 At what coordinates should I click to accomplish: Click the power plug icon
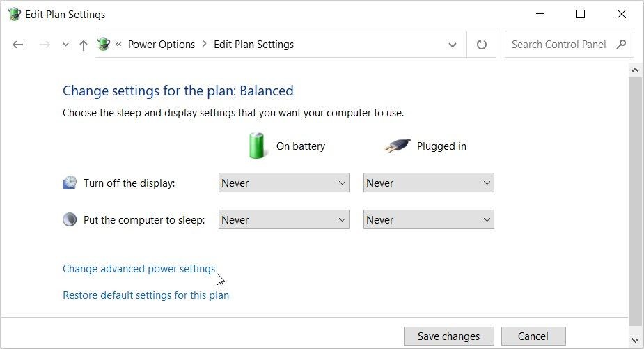pos(398,146)
